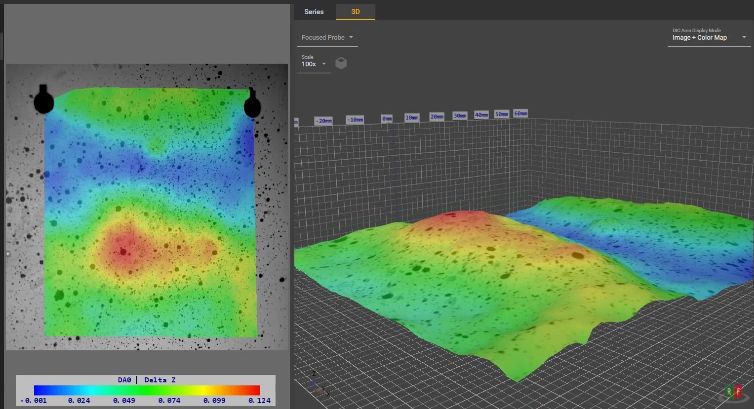The height and width of the screenshot is (409, 754).
Task: Click the -0.001 minimum value on legend
Action: point(33,400)
